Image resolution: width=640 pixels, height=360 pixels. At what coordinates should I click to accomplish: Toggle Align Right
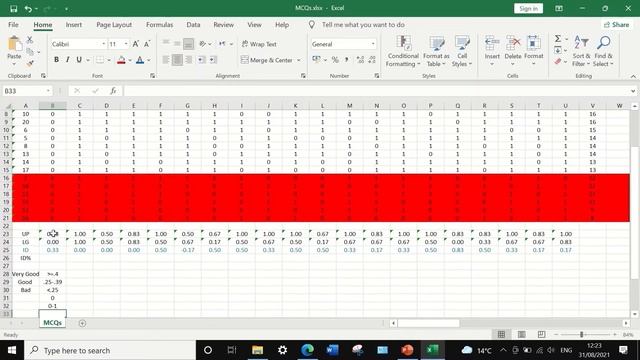189,60
